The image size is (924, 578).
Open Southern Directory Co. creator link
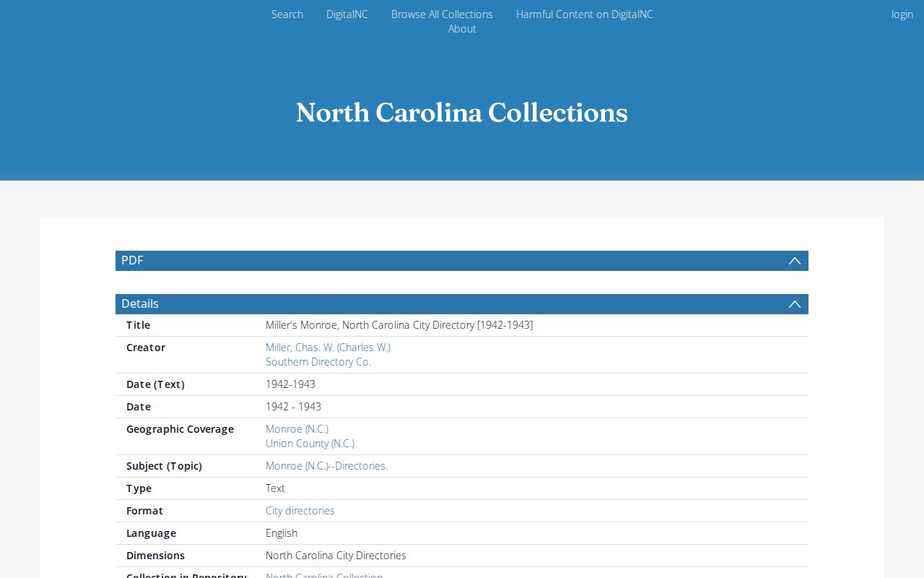318,362
